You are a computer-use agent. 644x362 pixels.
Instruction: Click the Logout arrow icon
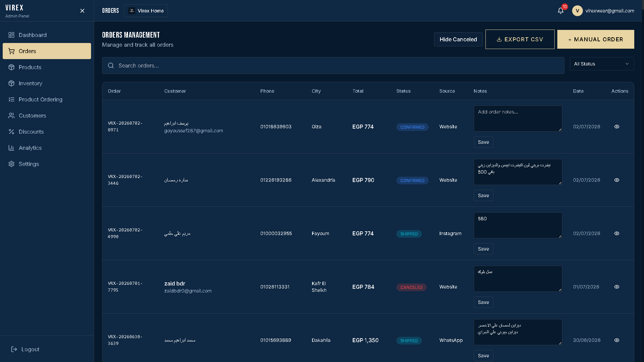coord(14,349)
